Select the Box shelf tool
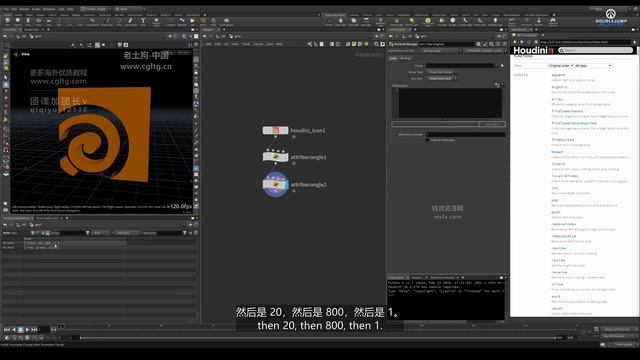Screen dimensions: 640x360 coord(7,21)
